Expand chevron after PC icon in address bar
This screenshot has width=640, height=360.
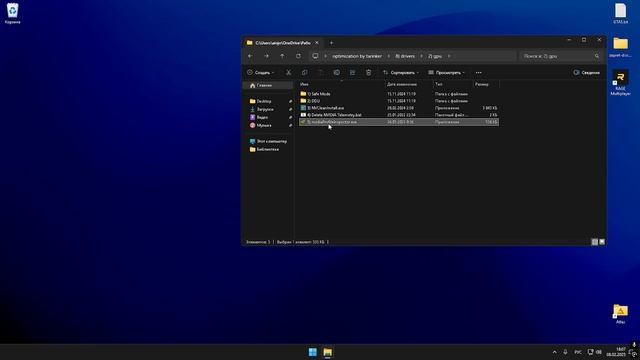[325, 56]
